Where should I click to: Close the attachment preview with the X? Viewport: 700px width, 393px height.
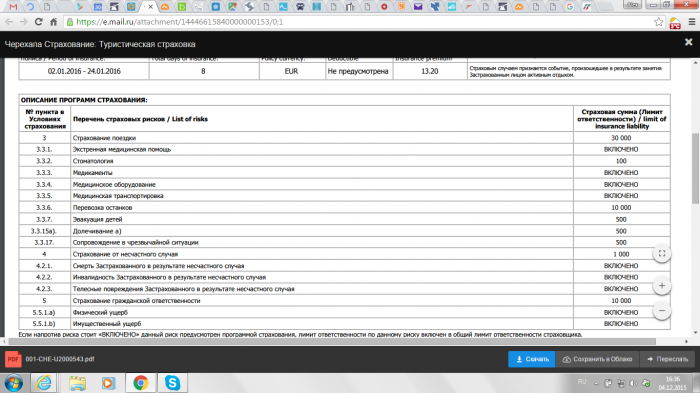click(688, 42)
